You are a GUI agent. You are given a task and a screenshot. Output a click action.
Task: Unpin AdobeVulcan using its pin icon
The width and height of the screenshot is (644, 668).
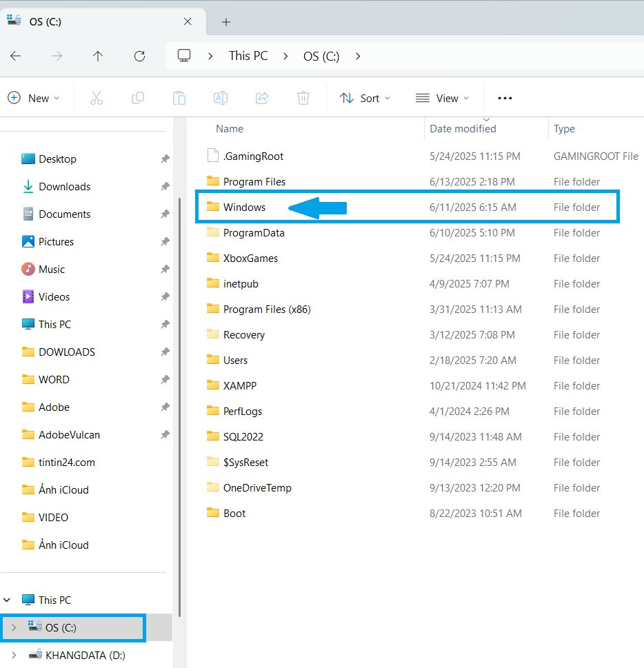[x=165, y=435]
